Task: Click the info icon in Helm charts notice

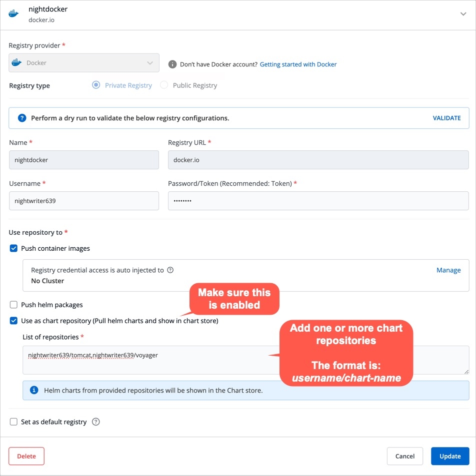Action: click(34, 390)
